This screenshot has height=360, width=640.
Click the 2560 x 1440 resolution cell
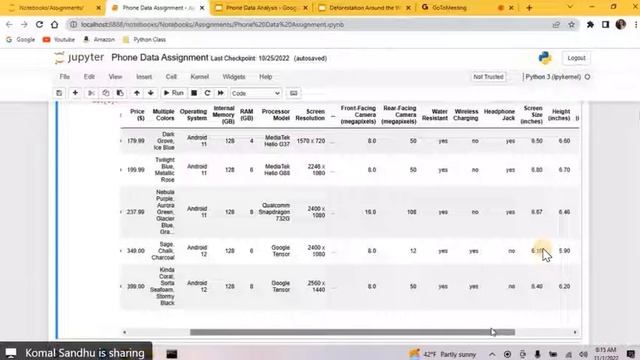(x=316, y=287)
